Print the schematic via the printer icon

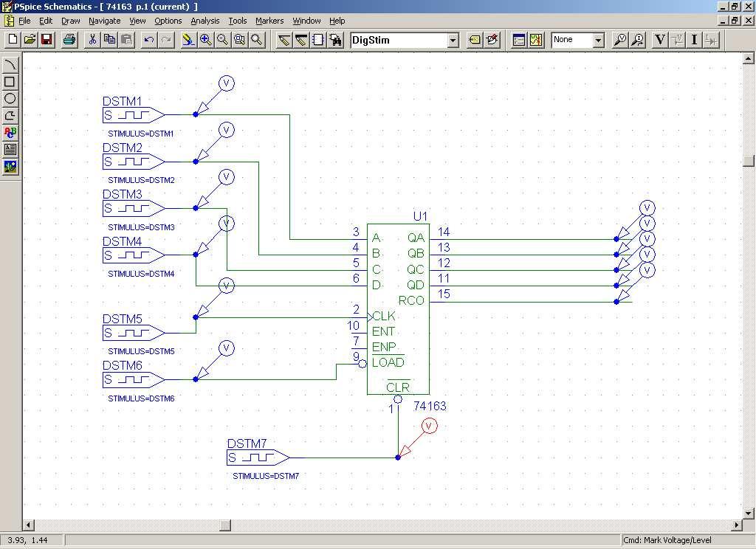(x=69, y=40)
